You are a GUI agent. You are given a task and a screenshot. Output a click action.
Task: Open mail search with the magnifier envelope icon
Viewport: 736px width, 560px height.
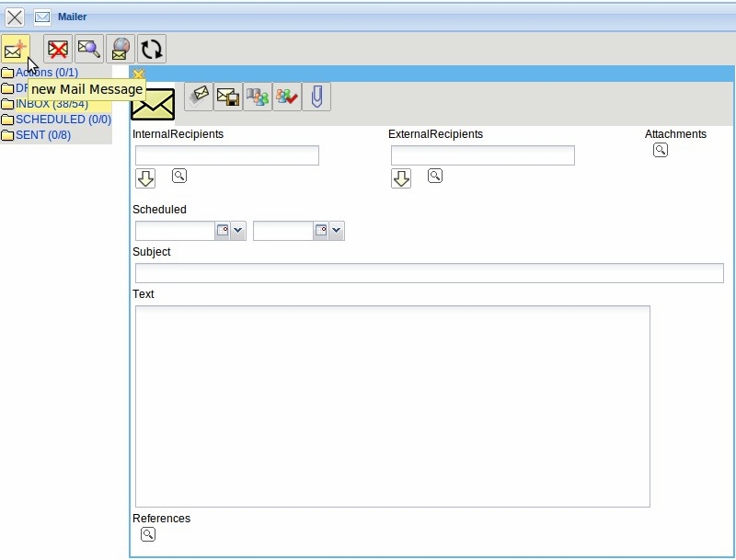click(89, 49)
